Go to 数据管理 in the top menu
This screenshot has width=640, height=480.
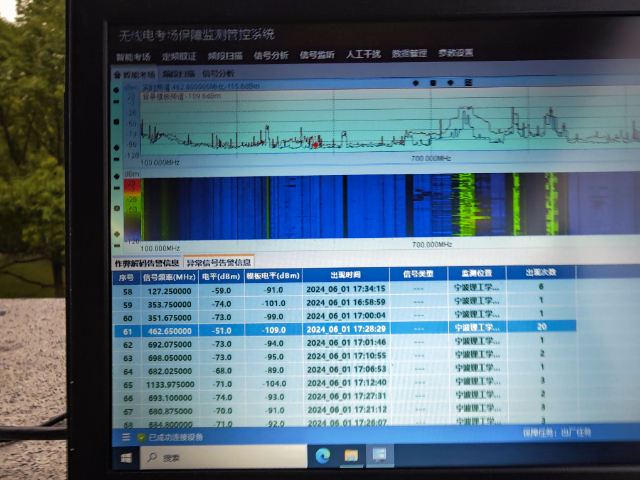pos(409,54)
